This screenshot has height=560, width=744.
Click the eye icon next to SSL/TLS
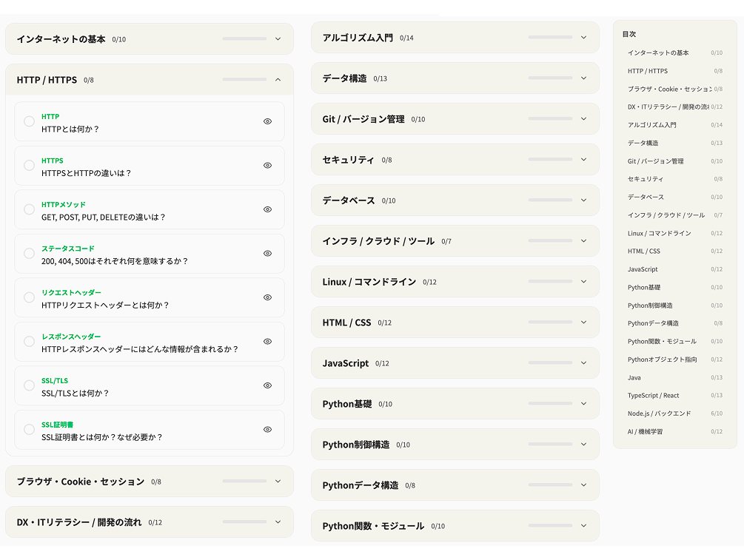[x=267, y=385]
